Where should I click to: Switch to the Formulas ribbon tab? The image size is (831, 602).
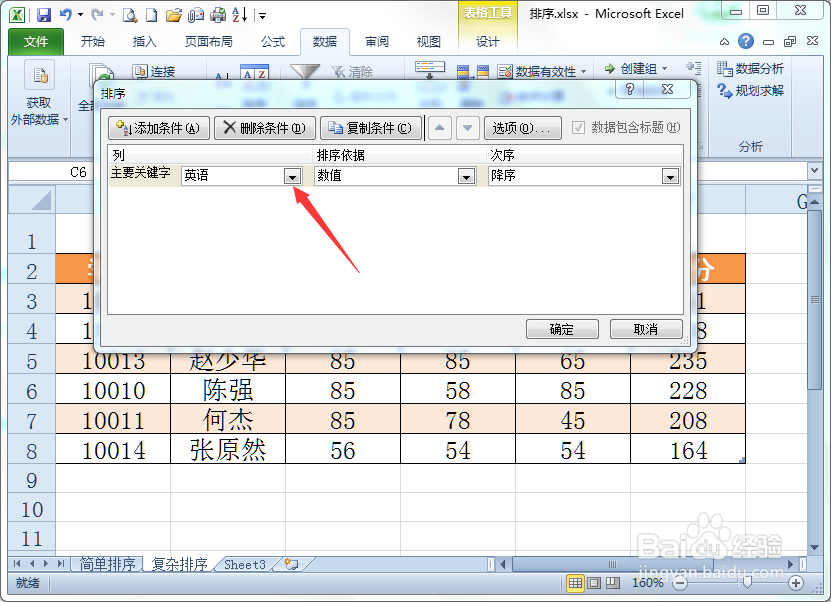273,41
